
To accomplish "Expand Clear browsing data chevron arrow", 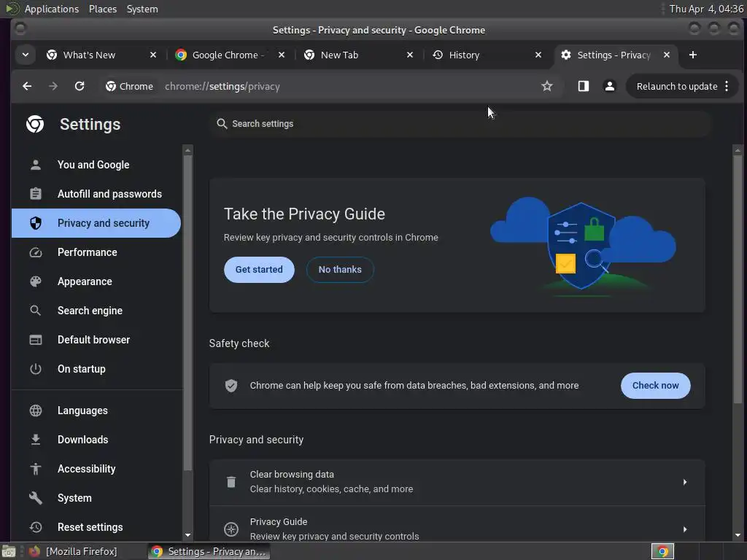I will pyautogui.click(x=684, y=482).
